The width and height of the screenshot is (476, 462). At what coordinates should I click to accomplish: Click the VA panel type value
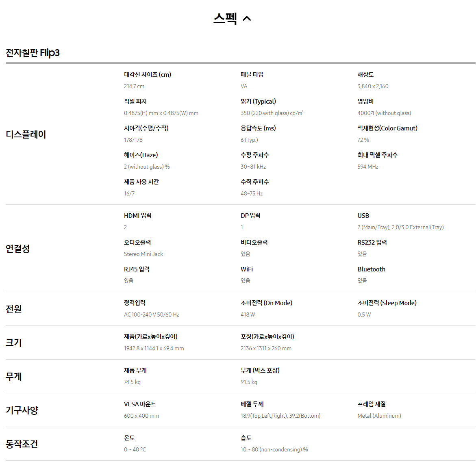[244, 86]
